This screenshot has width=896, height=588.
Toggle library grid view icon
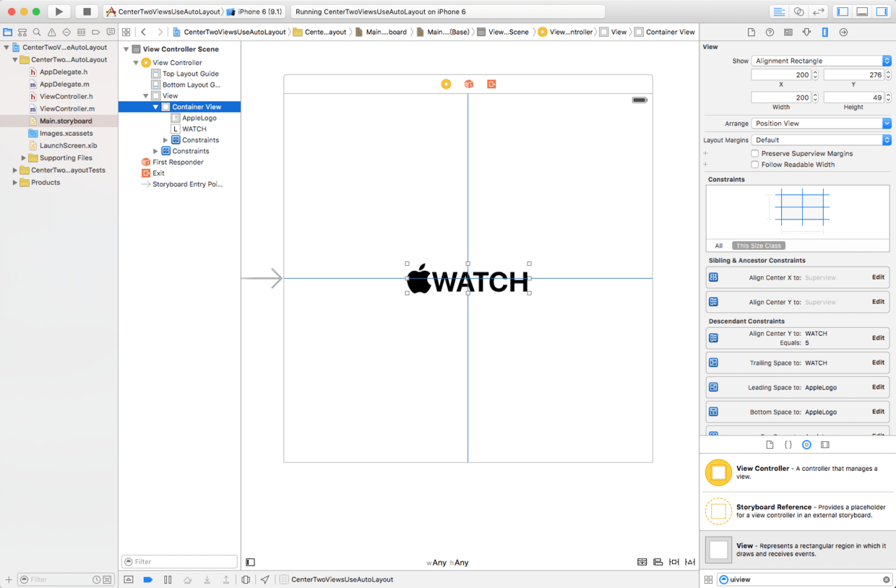click(x=708, y=579)
